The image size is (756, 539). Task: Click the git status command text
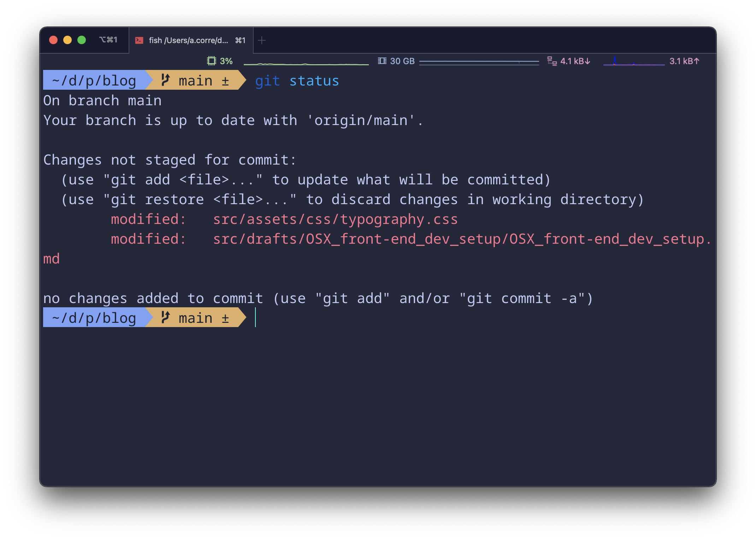click(297, 80)
